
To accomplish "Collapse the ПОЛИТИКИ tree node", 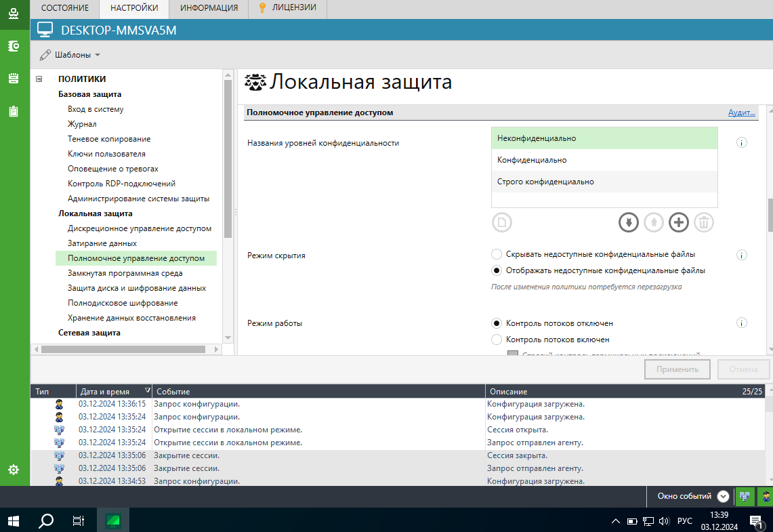I will pos(39,79).
